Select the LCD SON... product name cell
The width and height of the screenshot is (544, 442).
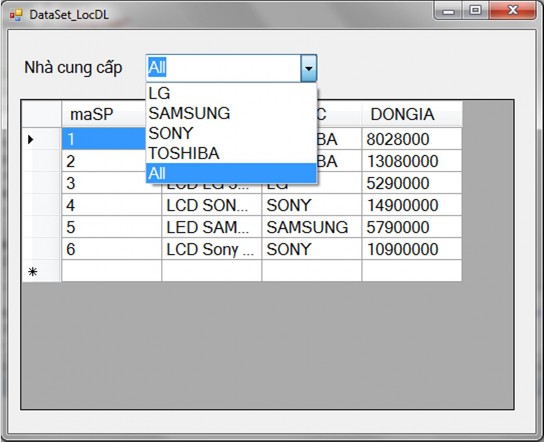pyautogui.click(x=212, y=205)
